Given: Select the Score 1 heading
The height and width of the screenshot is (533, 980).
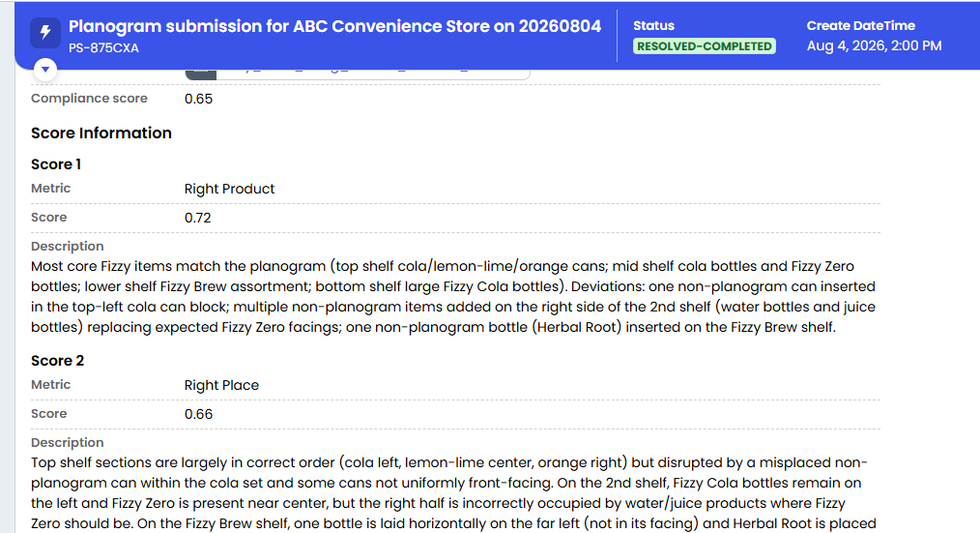Looking at the screenshot, I should coord(56,164).
